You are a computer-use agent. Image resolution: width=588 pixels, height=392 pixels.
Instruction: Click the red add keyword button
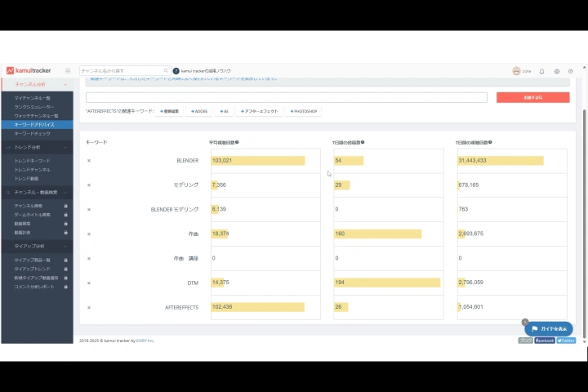[x=532, y=97]
